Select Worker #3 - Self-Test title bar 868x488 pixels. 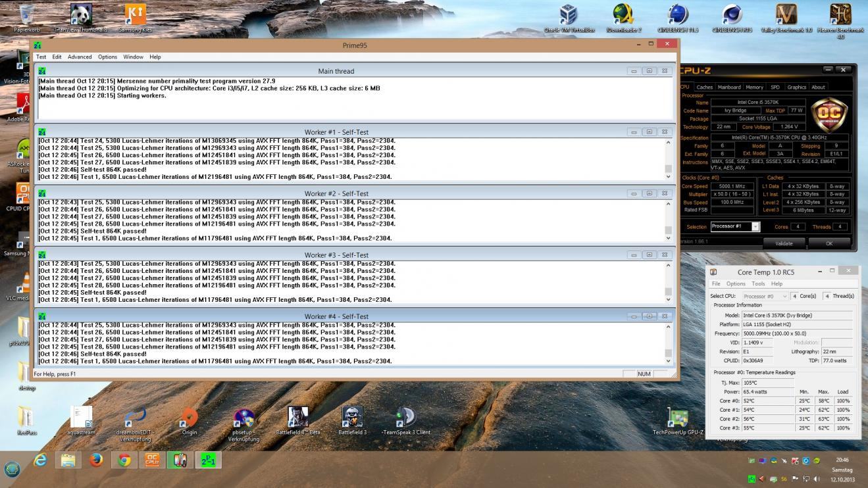click(336, 255)
